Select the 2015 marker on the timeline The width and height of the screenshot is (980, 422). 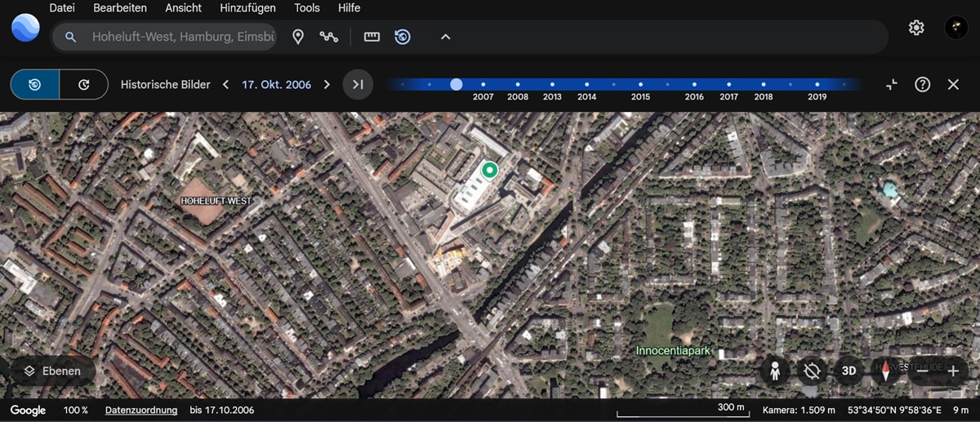point(640,84)
